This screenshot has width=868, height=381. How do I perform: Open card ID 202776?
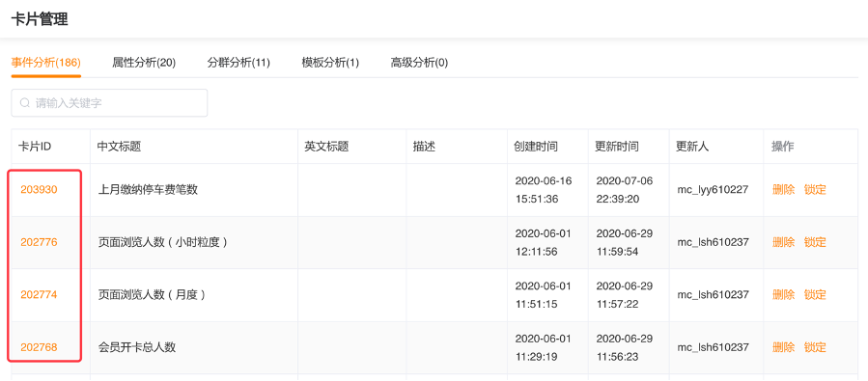tap(39, 242)
